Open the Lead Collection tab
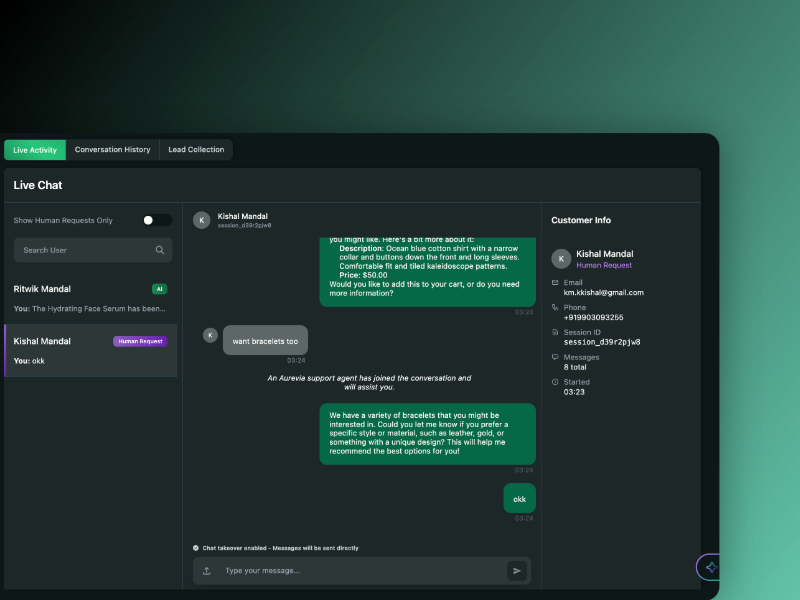Screen dimensions: 800x600 pos(196,150)
